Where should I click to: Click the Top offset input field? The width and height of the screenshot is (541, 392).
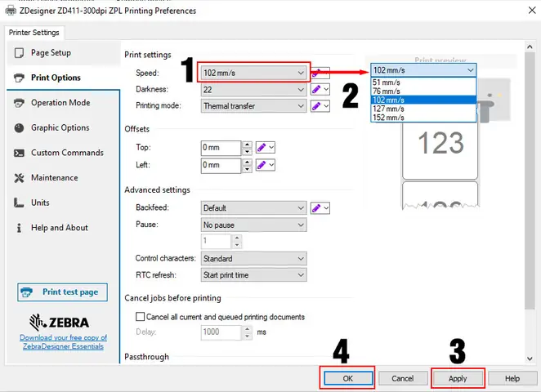coord(221,148)
